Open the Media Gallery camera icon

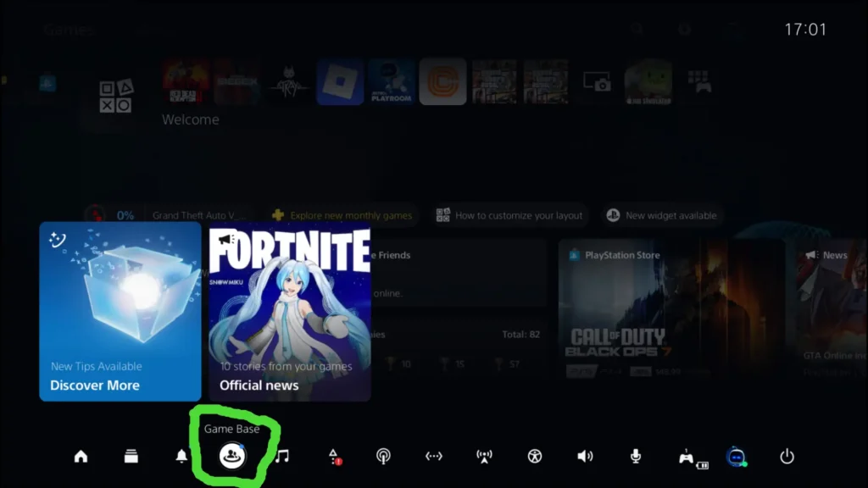pos(597,82)
